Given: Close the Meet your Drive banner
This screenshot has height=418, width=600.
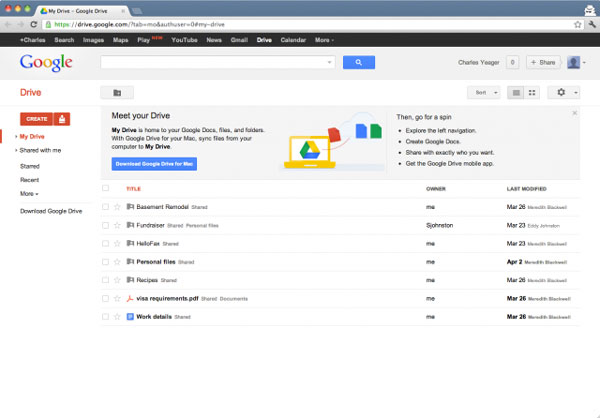Looking at the screenshot, I should (x=574, y=113).
